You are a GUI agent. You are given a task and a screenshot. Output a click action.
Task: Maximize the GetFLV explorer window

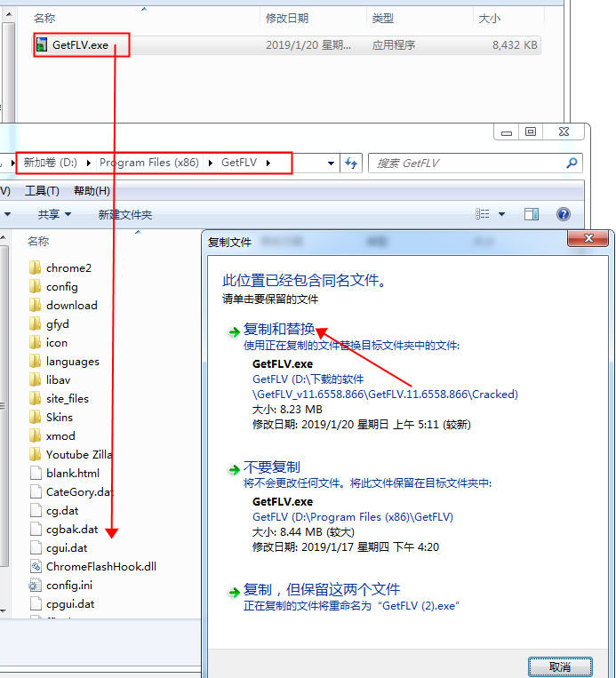(x=531, y=132)
